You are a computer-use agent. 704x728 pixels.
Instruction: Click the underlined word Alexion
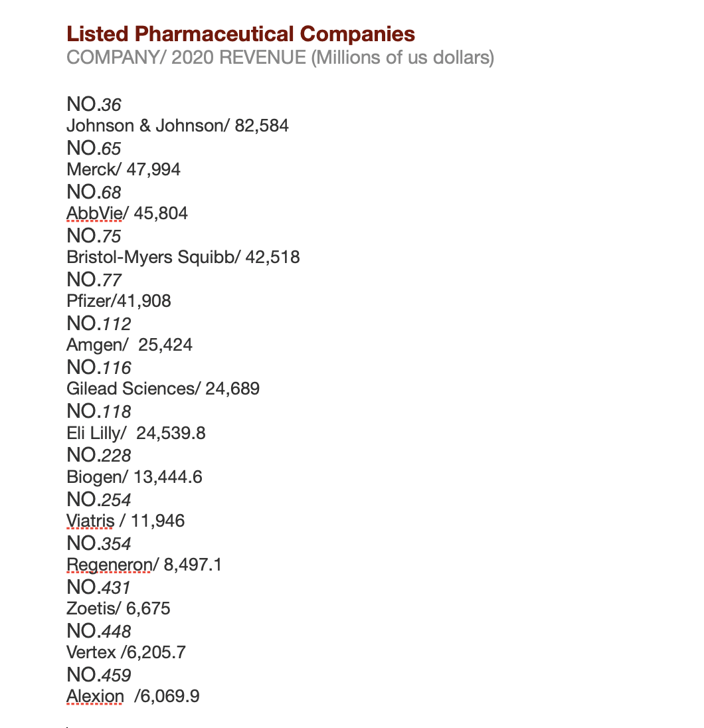94,696
